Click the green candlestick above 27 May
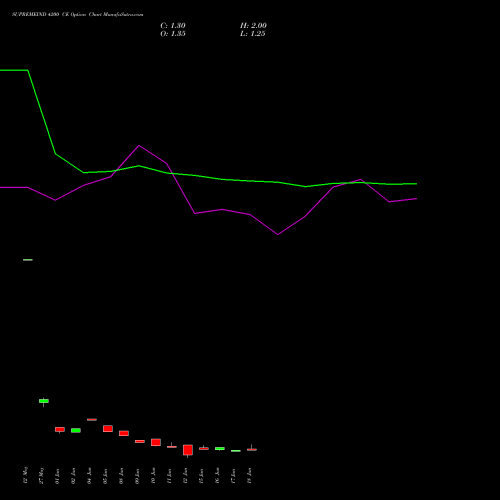Viewport: 500px width, 500px height. [x=44, y=401]
